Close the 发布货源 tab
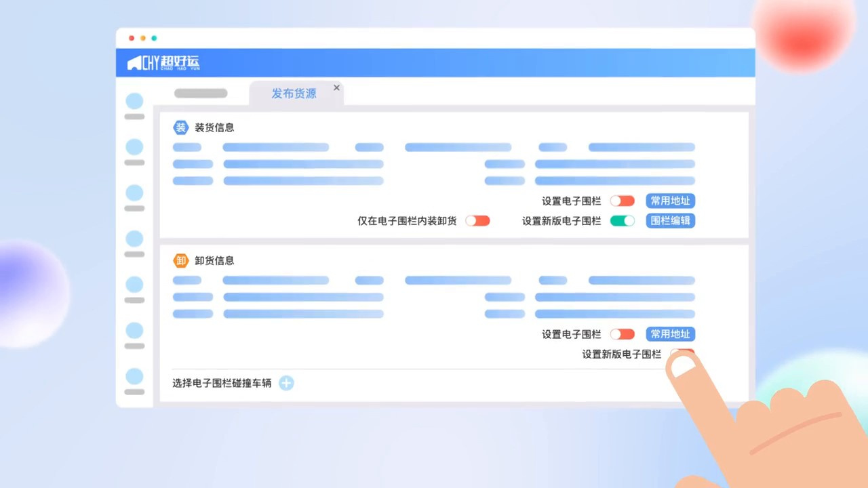Screen dimensions: 868x488 pos(336,87)
